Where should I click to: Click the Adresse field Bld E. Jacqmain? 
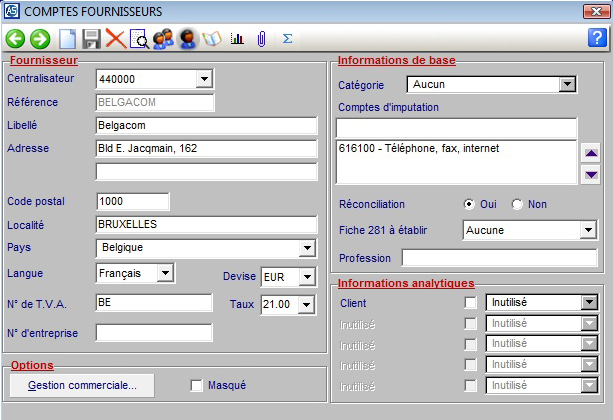[206, 149]
